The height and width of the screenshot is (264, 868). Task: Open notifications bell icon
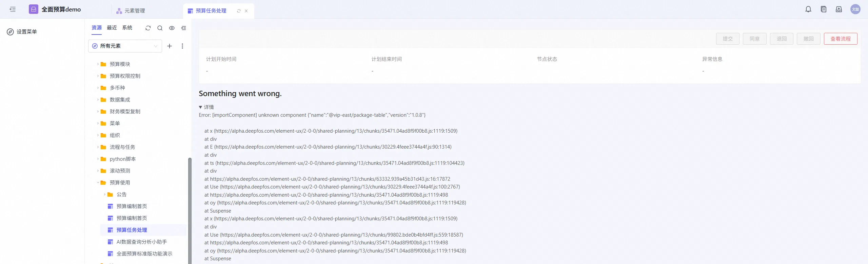click(808, 9)
